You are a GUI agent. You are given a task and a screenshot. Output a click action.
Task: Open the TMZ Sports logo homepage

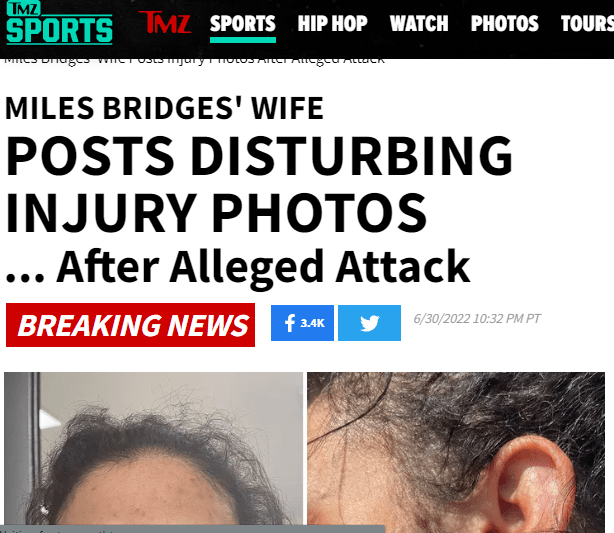(60, 23)
